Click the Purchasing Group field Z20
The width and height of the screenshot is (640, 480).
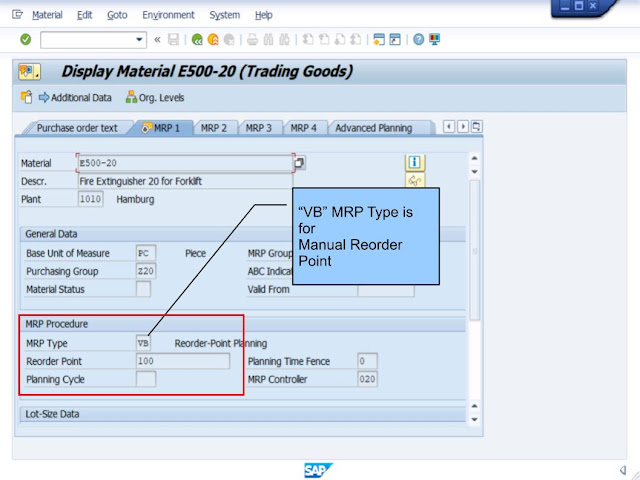pyautogui.click(x=146, y=271)
